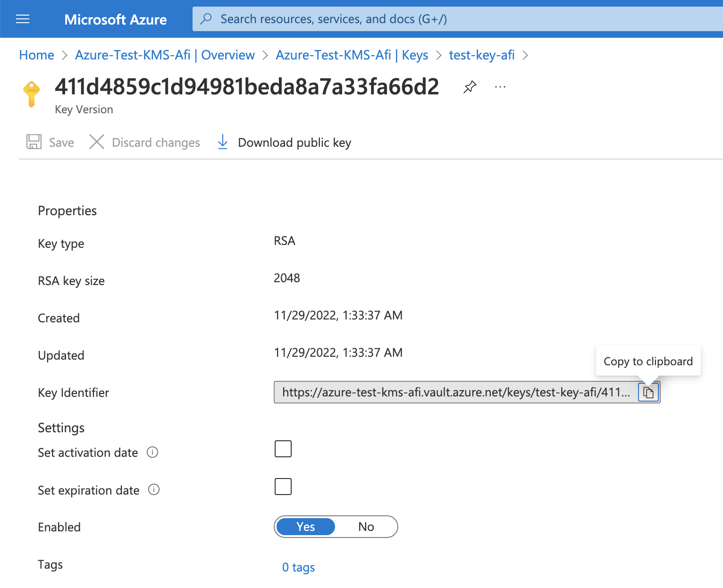Click the chevron after test-key-afi breadcrumb
723x588 pixels.
(525, 56)
